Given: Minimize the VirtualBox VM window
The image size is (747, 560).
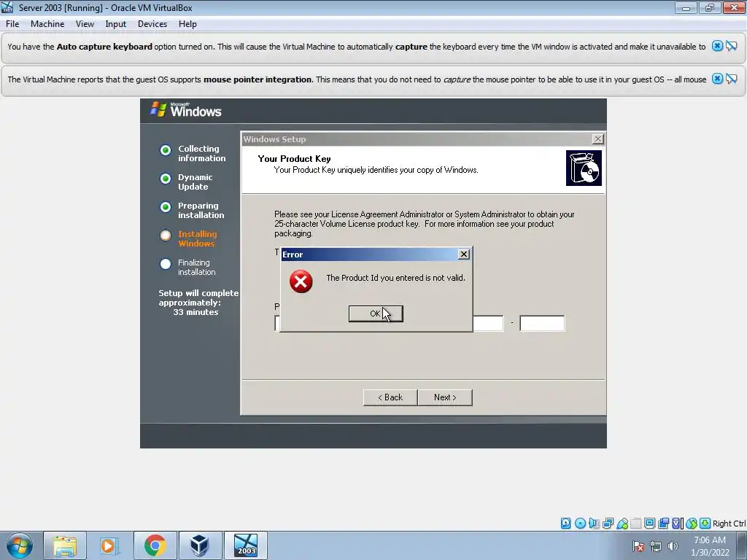Looking at the screenshot, I should (x=686, y=7).
